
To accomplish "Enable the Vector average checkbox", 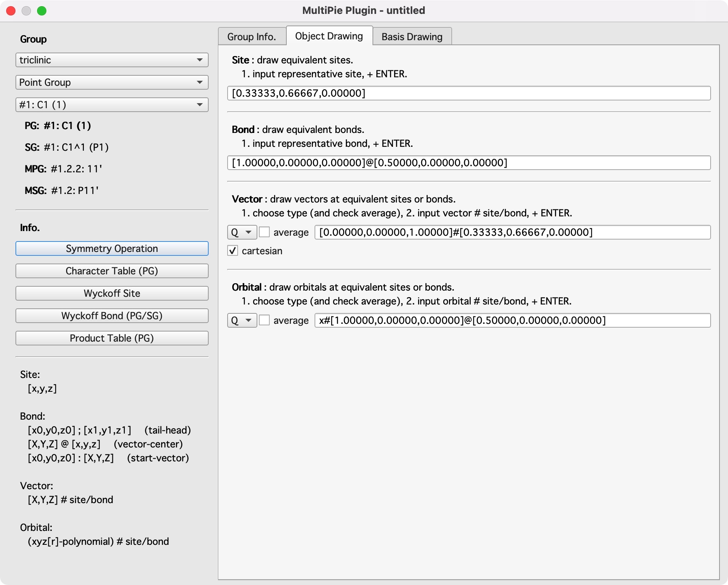I will tap(265, 232).
